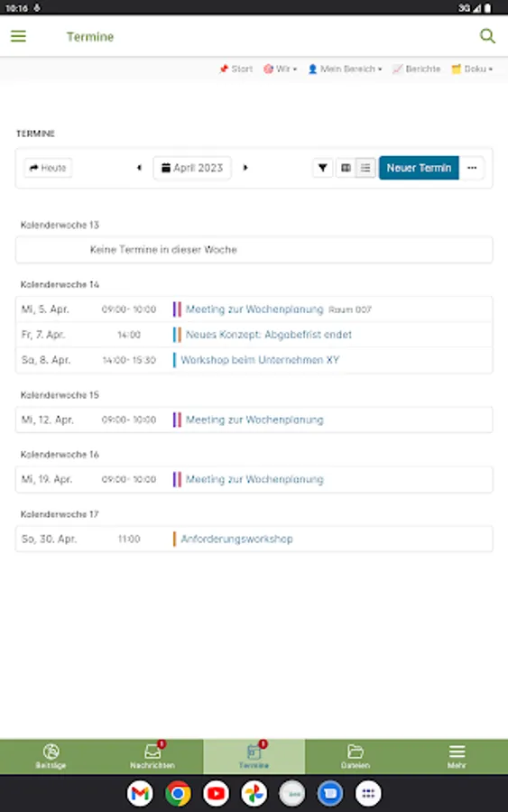
Task: Open Meeting zur Wochenplanung on 5. Apr.
Action: (254, 309)
